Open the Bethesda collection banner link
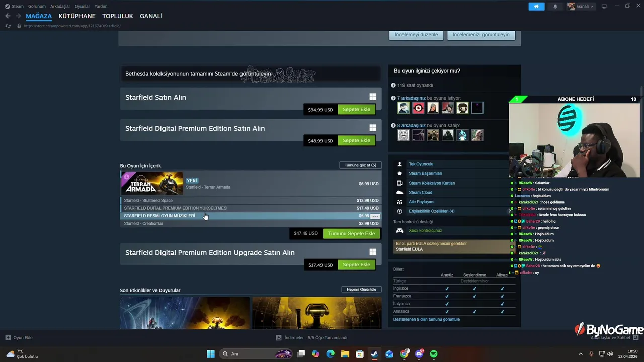Viewport: 644px width, 362px height. click(x=250, y=74)
